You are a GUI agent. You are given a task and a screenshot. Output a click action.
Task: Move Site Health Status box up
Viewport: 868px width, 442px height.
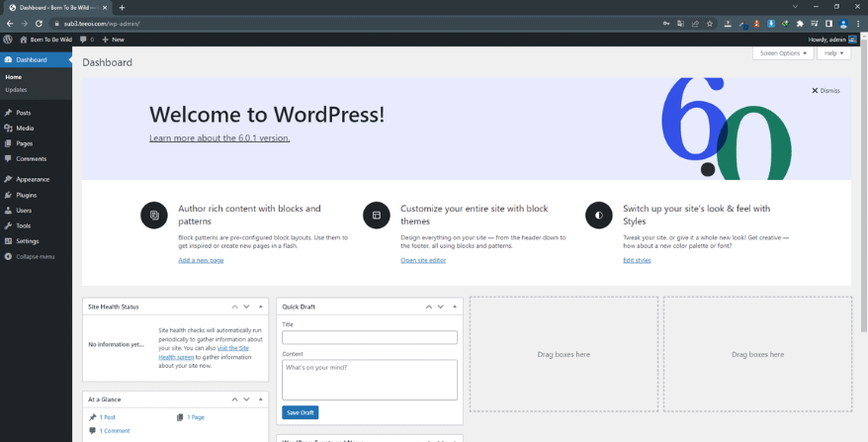pyautogui.click(x=234, y=307)
